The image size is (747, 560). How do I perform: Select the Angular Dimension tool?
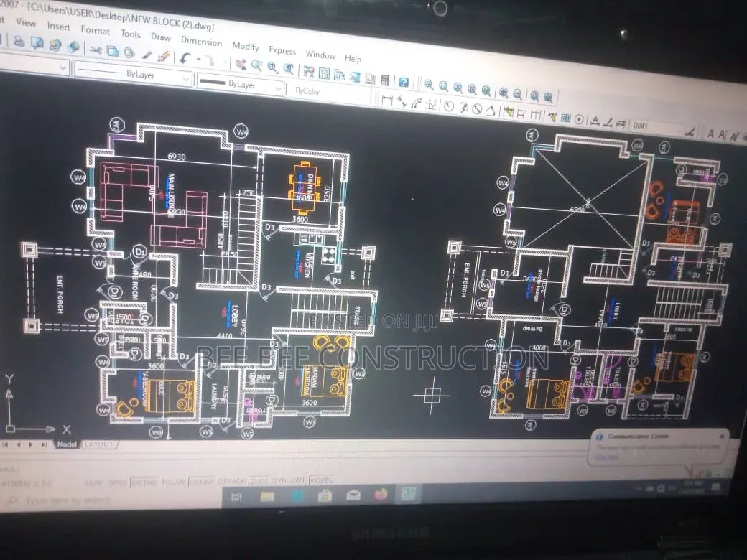490,110
